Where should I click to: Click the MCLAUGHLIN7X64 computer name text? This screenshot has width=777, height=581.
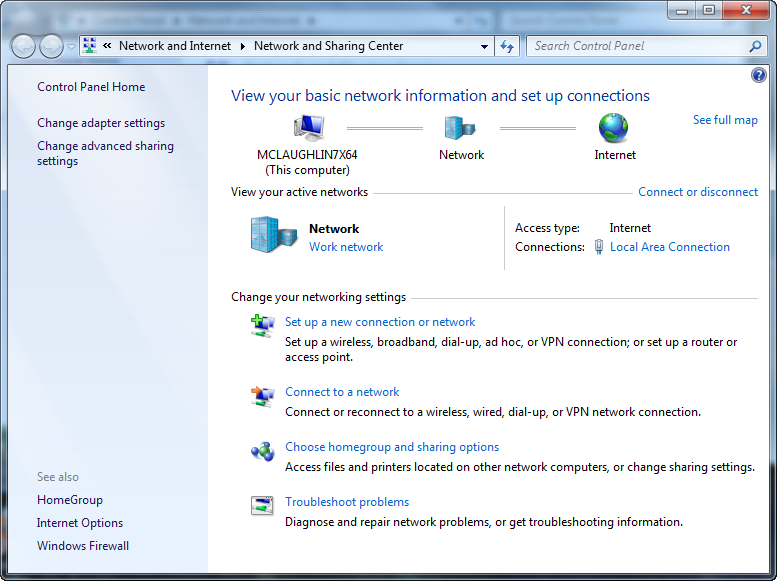click(307, 155)
